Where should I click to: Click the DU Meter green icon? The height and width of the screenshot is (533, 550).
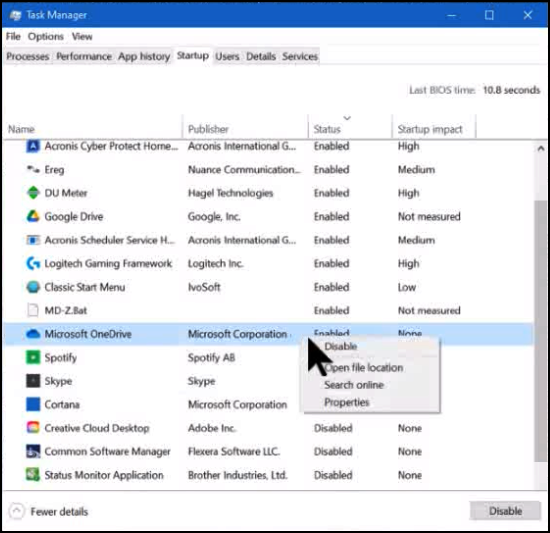coord(33,193)
